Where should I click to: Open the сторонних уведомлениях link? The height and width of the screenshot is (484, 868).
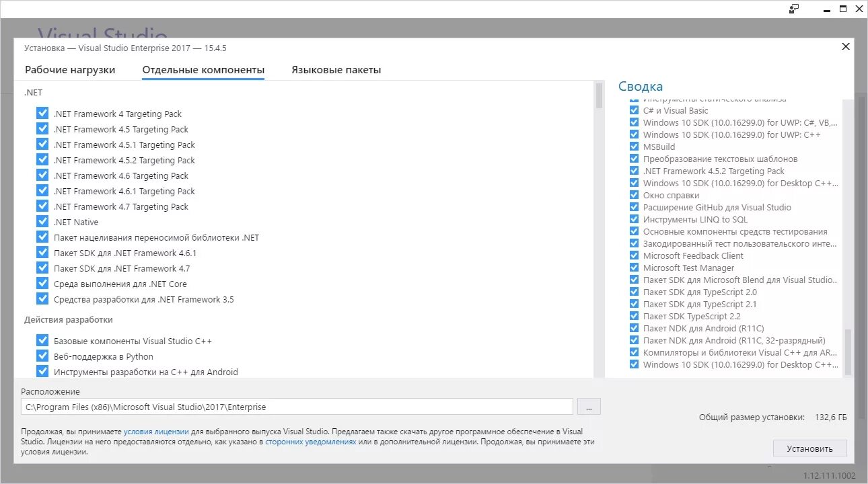point(311,442)
